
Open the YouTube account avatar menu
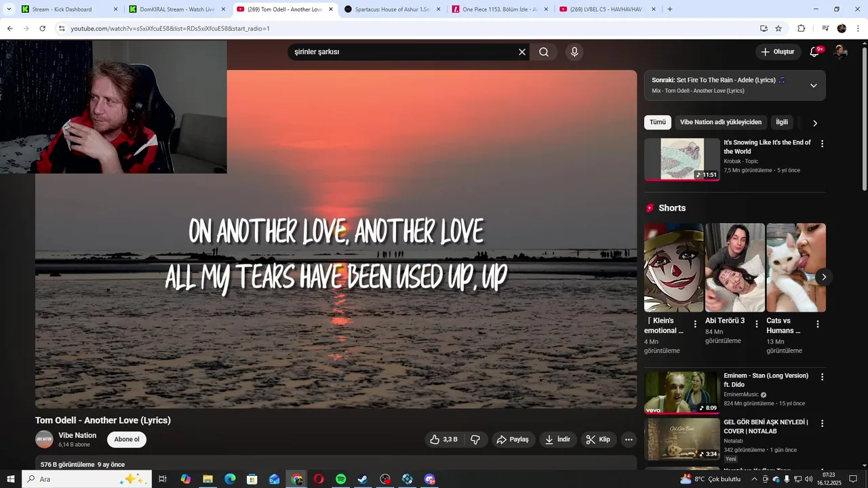point(840,52)
